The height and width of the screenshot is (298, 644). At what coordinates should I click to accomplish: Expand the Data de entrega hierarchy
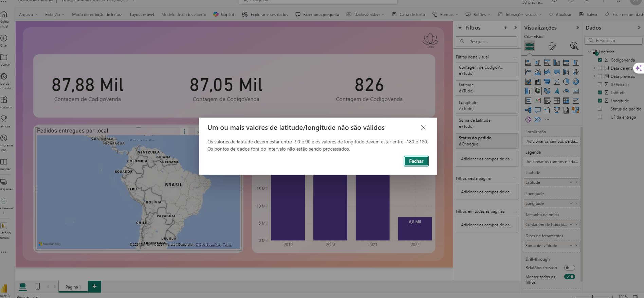594,68
